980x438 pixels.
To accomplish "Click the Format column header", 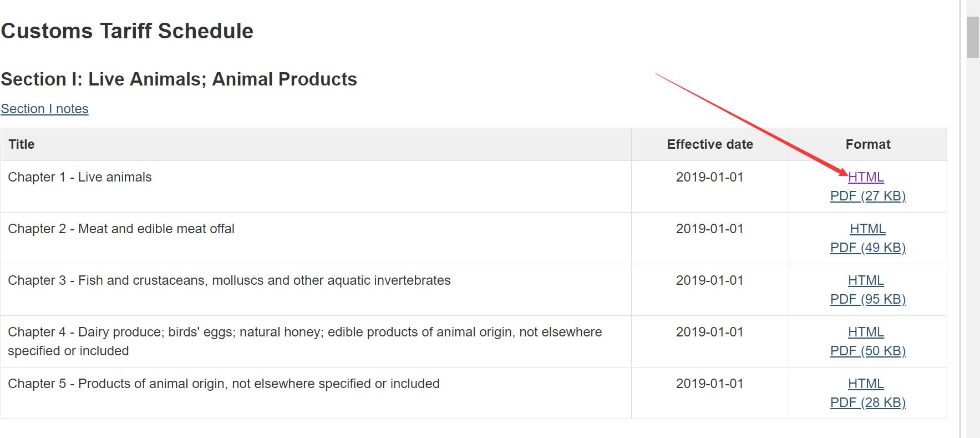I will (x=868, y=144).
